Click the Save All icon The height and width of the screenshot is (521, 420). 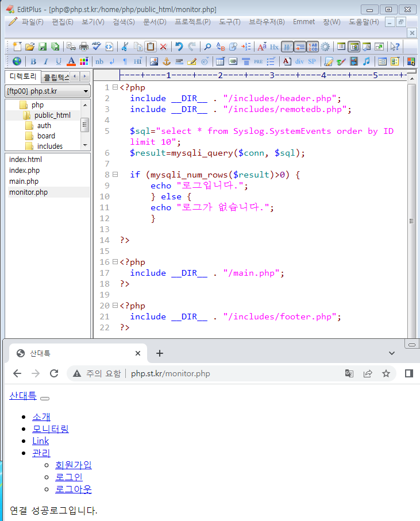click(x=55, y=47)
